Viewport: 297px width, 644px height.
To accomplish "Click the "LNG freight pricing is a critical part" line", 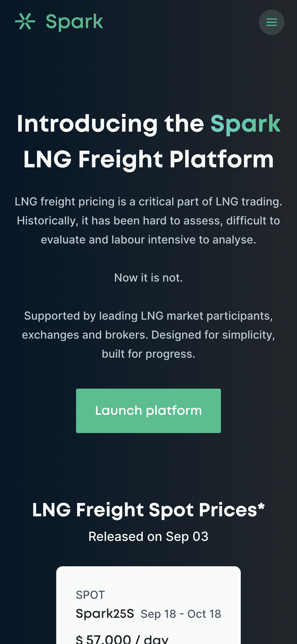I will pyautogui.click(x=148, y=202).
